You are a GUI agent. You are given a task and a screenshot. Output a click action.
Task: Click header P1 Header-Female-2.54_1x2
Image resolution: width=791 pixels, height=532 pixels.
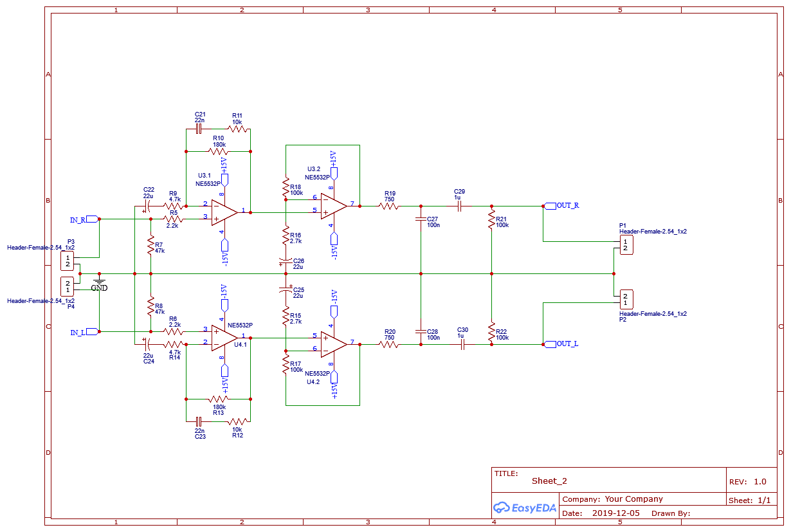[626, 245]
